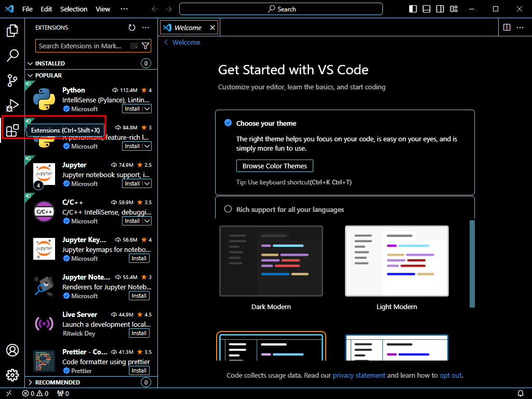
Task: Open the Edit menu
Action: (46, 9)
